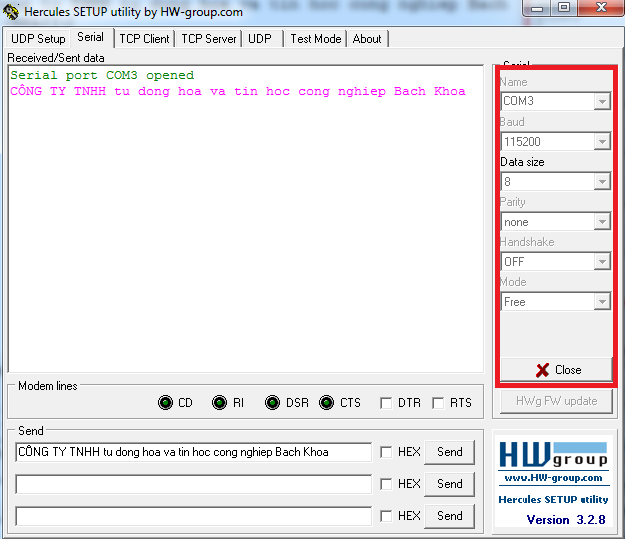This screenshot has height=539, width=625.
Task: Enable HEX for the second send line
Action: (385, 484)
